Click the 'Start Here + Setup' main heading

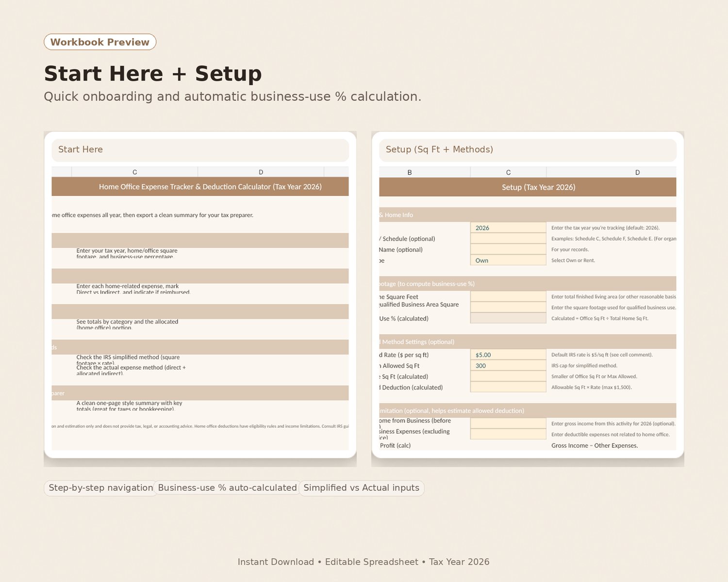(153, 74)
